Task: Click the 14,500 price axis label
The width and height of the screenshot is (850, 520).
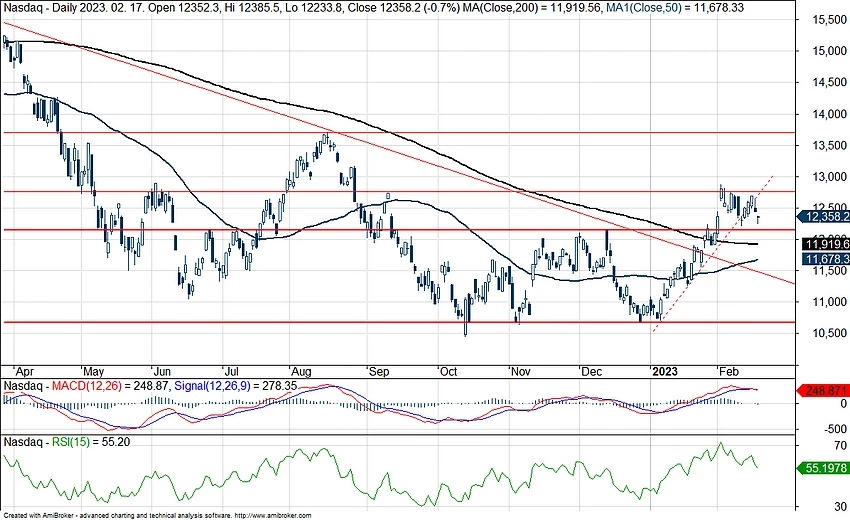Action: coord(829,82)
